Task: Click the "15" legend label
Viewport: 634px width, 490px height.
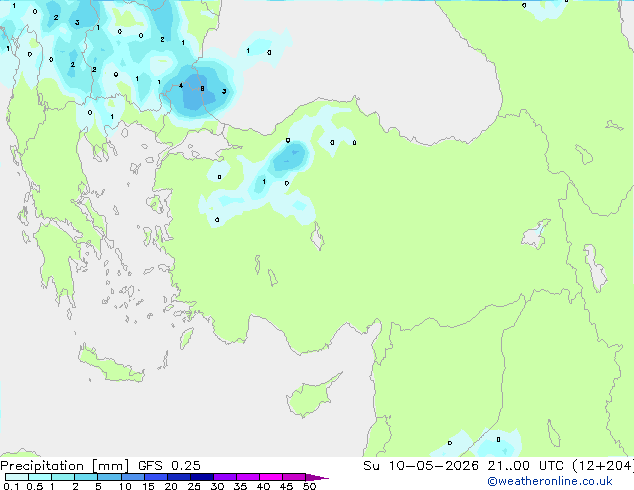Action: coord(148,486)
